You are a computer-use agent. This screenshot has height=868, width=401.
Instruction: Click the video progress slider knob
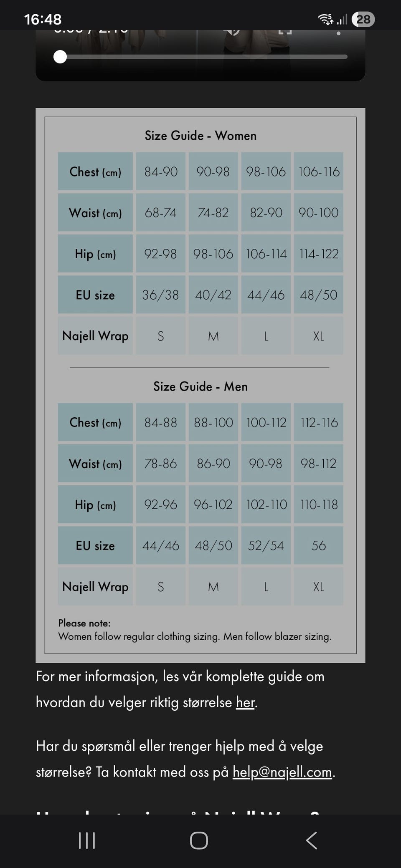[x=60, y=57]
